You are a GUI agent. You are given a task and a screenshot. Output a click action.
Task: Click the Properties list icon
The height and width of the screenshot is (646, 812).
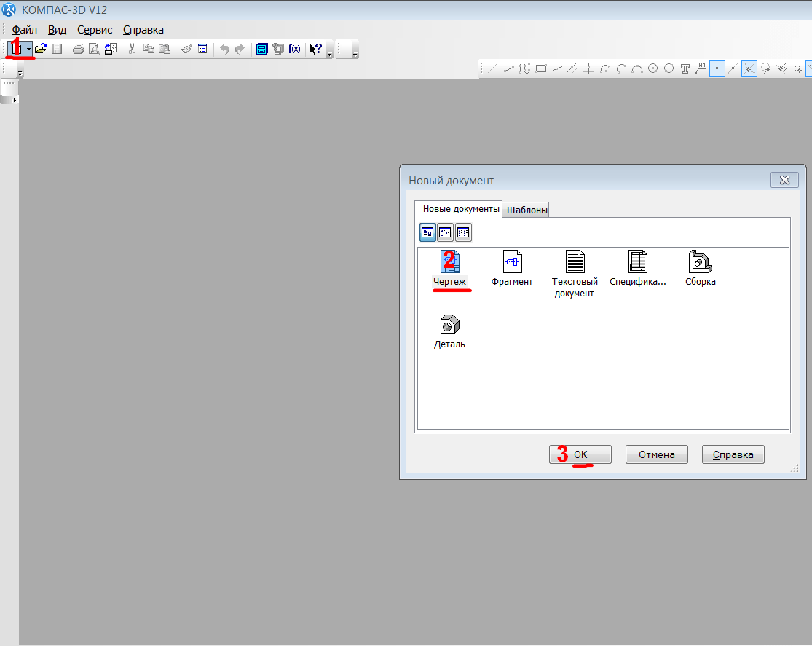pos(202,49)
